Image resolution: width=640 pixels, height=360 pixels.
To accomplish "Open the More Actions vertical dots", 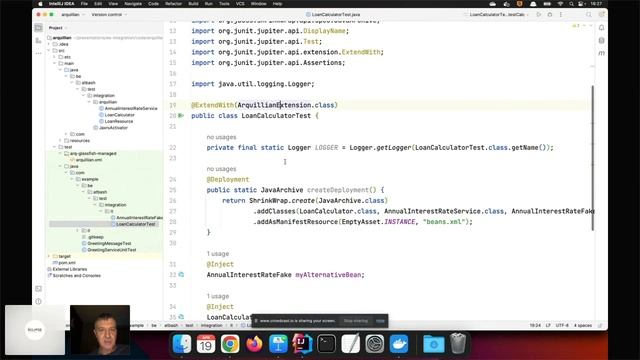I will tap(561, 14).
